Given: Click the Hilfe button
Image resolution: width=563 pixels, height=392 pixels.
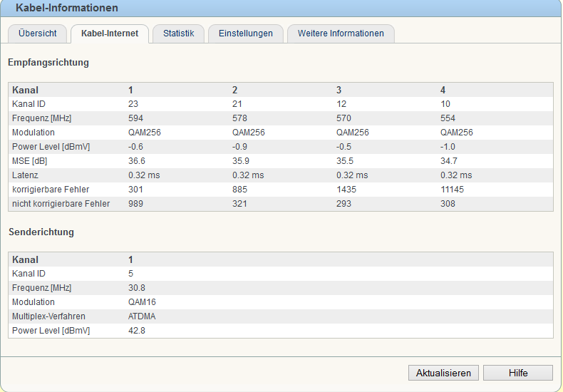Looking at the screenshot, I should pyautogui.click(x=517, y=373).
